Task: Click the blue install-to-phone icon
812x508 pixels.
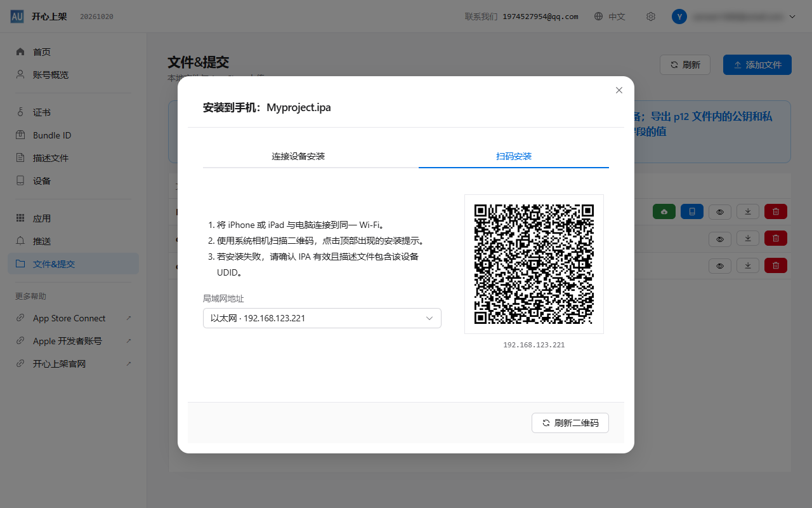Action: [692, 211]
